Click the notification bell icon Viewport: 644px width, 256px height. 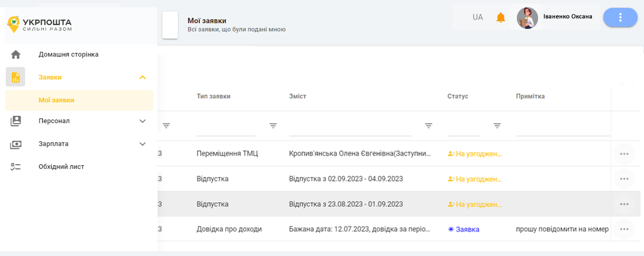tap(500, 18)
